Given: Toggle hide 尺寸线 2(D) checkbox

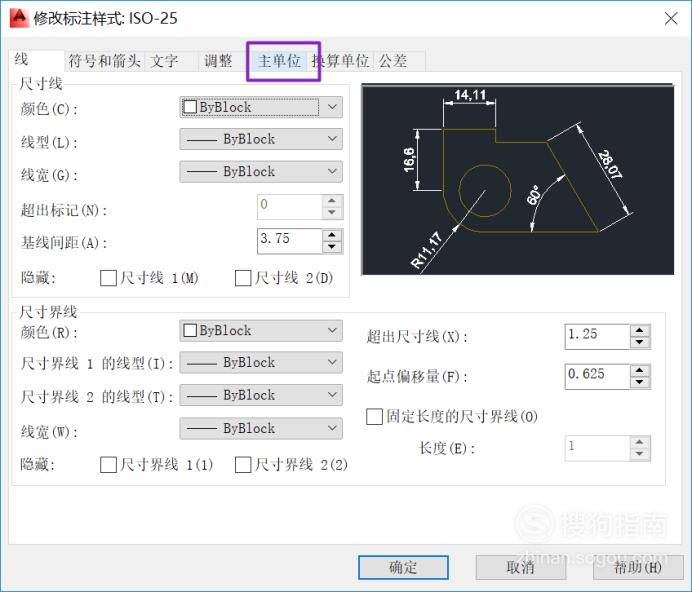Looking at the screenshot, I should coord(243,278).
